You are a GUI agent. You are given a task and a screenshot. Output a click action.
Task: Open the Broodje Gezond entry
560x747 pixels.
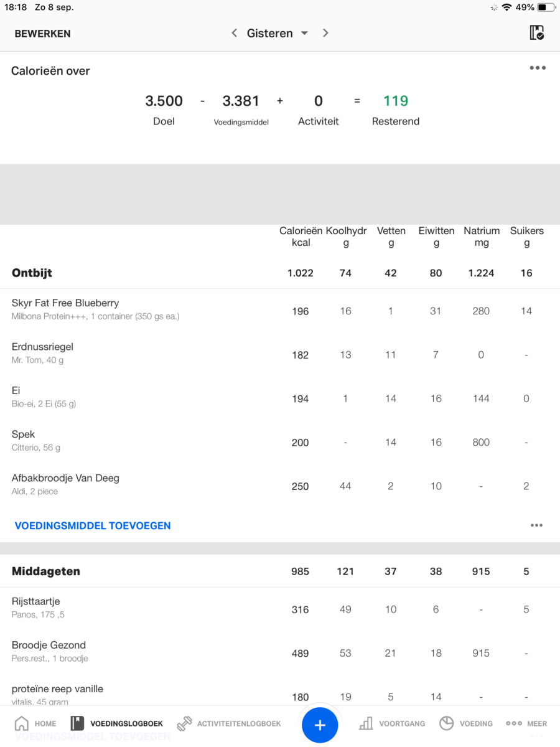point(50,651)
